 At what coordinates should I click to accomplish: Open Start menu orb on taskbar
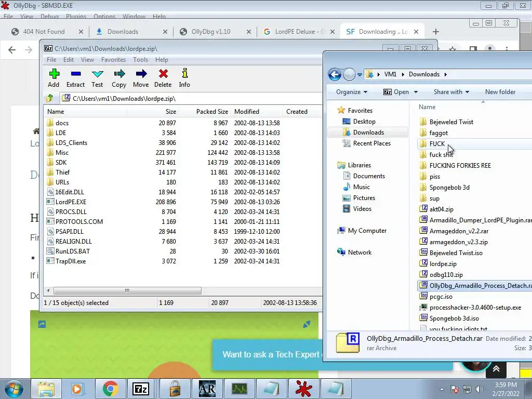pyautogui.click(x=14, y=389)
